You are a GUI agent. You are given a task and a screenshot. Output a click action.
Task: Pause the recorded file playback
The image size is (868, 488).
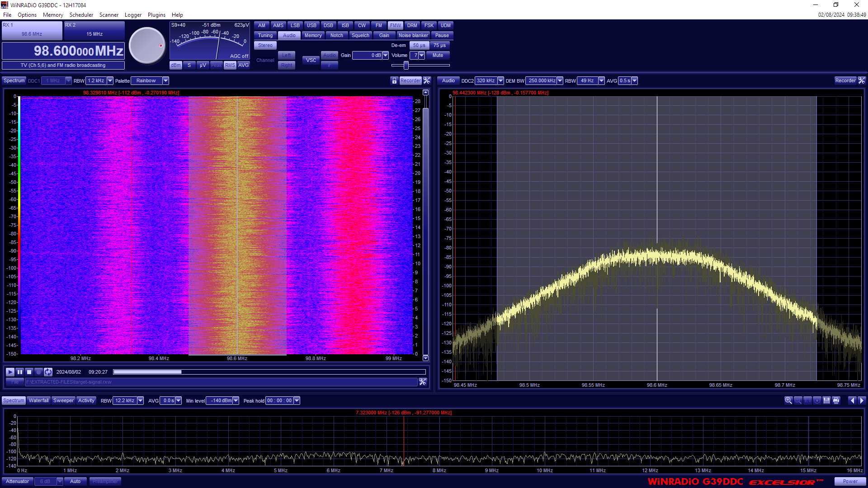point(19,372)
